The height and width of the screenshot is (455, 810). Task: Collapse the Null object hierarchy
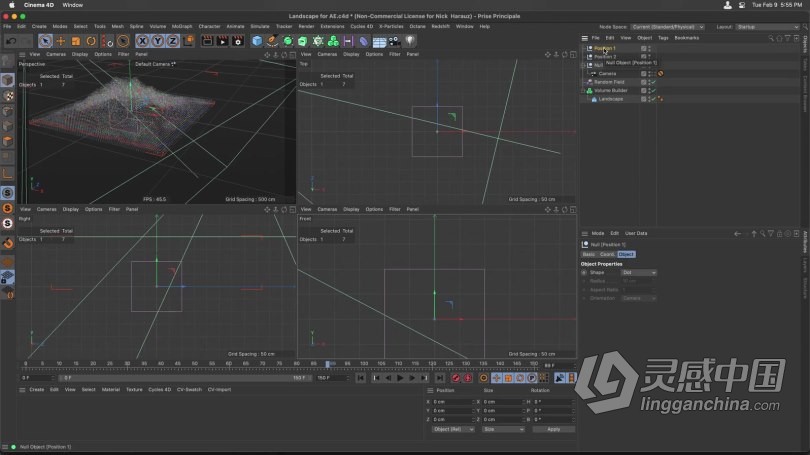tap(584, 65)
